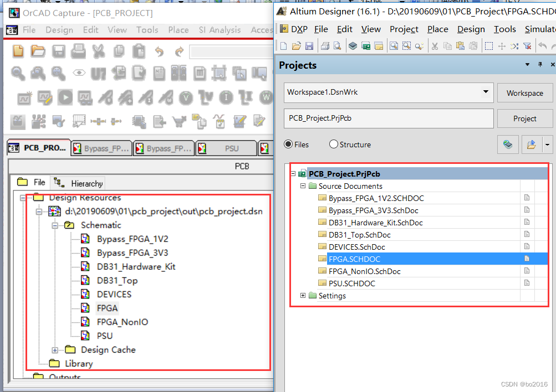Expand the Settings folder in Altium
Screen dimensions: 556x392
[x=303, y=295]
